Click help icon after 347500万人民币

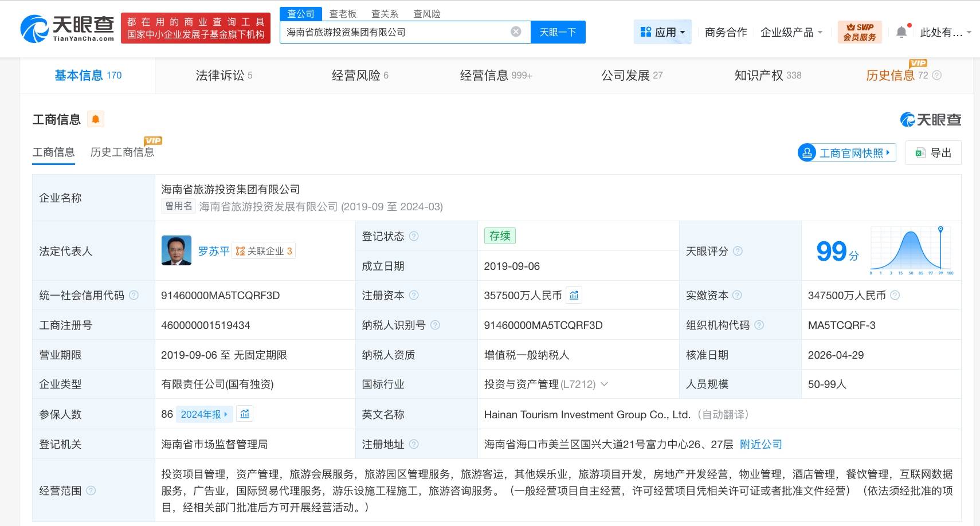click(895, 295)
